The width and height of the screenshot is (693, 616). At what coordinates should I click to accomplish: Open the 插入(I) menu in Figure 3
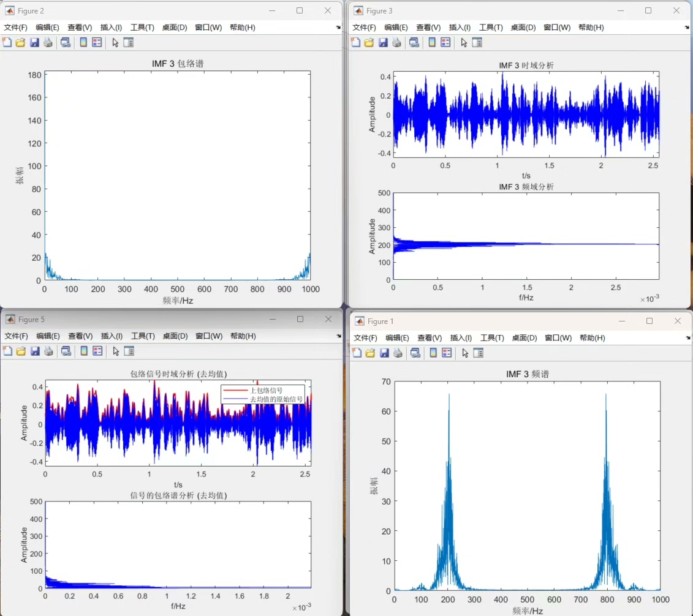pos(460,27)
